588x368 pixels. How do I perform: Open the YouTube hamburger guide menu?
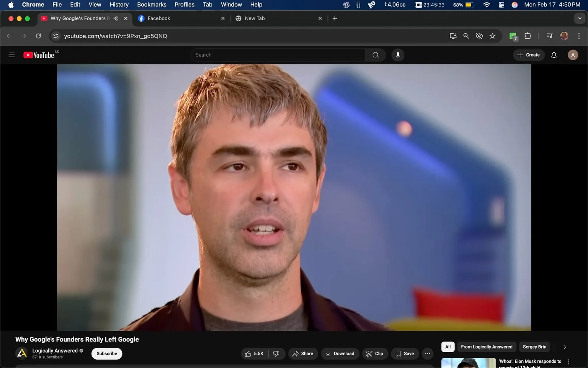coord(11,55)
